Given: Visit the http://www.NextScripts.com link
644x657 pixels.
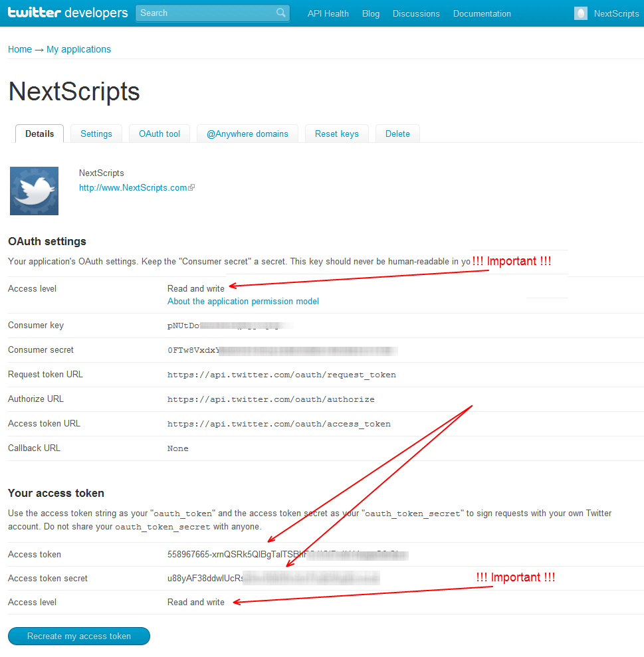Looking at the screenshot, I should point(133,188).
